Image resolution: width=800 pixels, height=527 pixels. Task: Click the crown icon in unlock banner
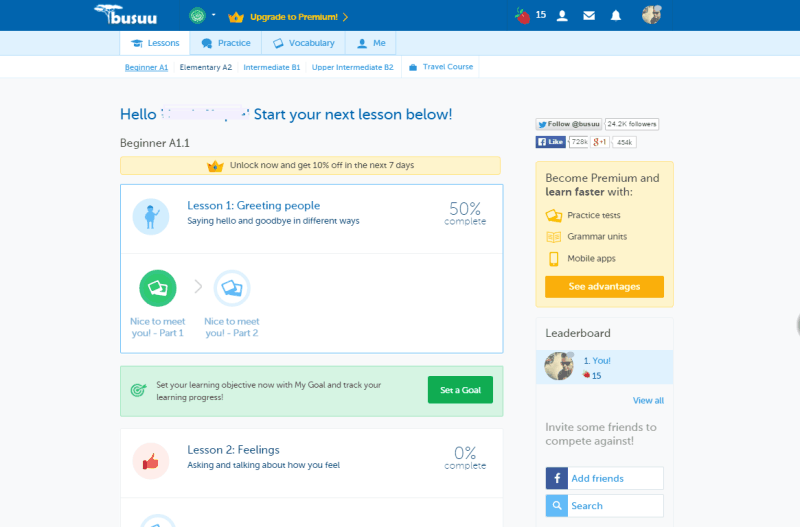(x=215, y=166)
